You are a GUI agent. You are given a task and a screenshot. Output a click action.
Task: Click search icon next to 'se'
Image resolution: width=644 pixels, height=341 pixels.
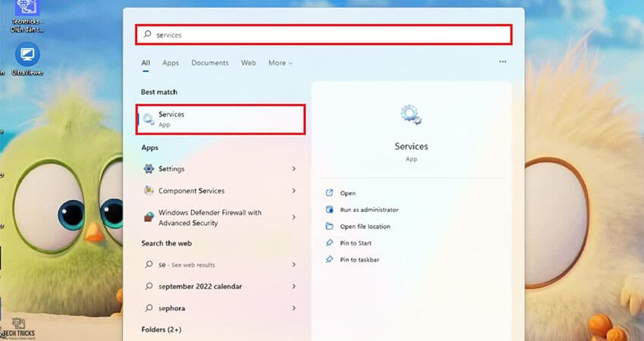tap(148, 264)
